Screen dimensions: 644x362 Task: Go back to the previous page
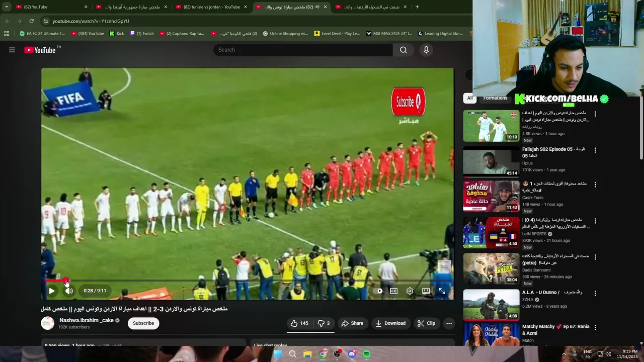pos(7,21)
